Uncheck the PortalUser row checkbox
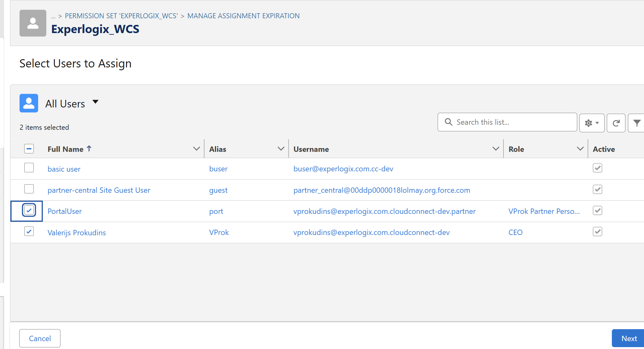 click(29, 210)
